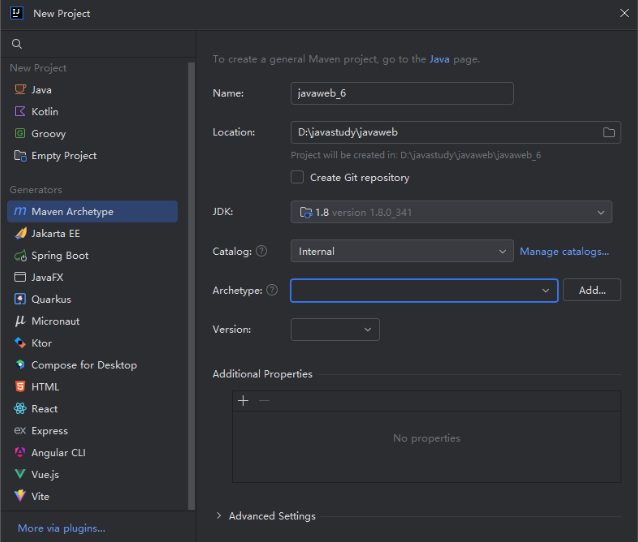Image resolution: width=638 pixels, height=542 pixels.
Task: Click the Catalog help question mark icon
Action: pos(262,252)
